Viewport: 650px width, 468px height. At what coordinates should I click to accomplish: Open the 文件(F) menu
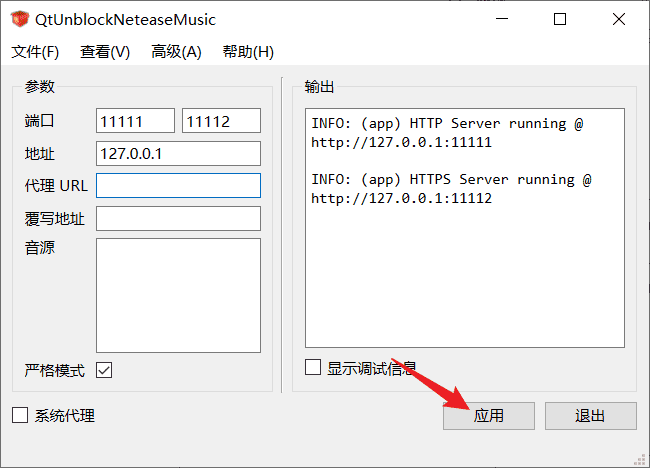[x=35, y=52]
